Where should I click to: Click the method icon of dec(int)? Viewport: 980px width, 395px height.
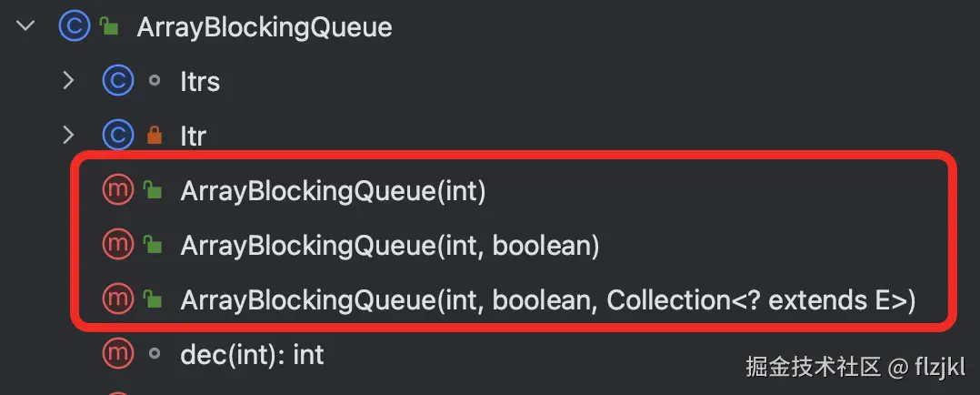point(117,354)
